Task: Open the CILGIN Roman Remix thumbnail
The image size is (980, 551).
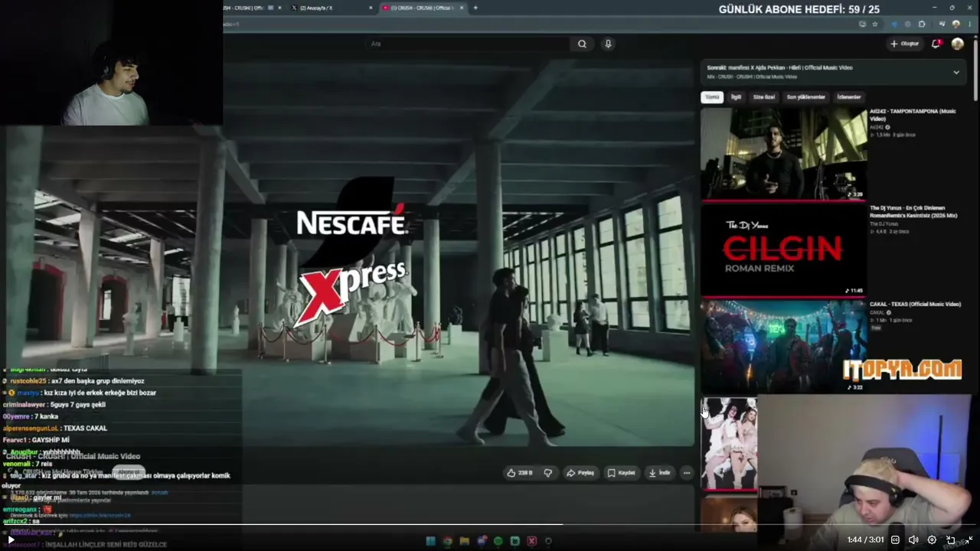Action: click(x=784, y=250)
